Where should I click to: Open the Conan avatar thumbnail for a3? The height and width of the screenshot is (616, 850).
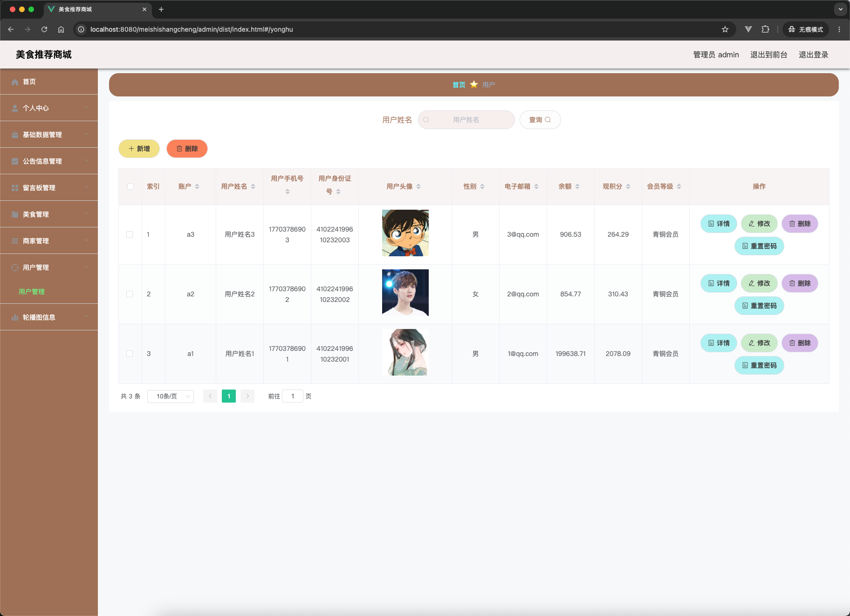pyautogui.click(x=405, y=233)
